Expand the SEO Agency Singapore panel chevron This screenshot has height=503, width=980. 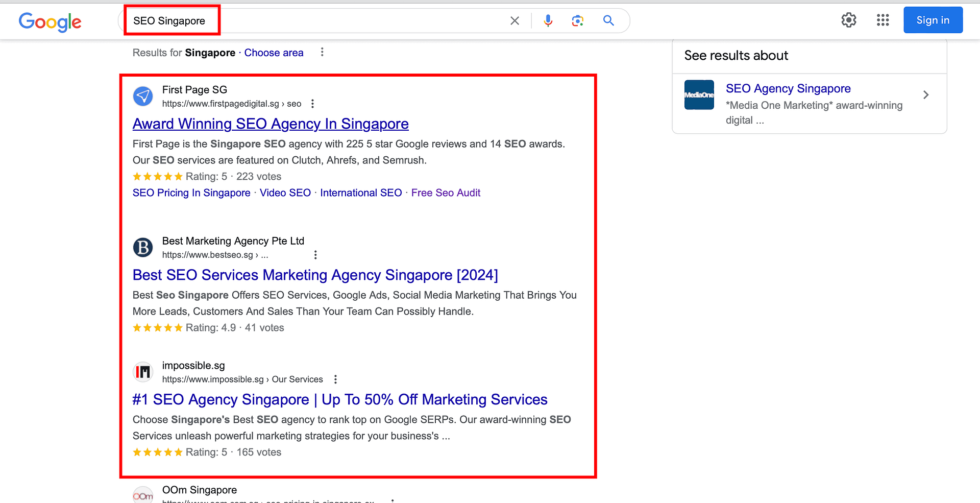pos(925,95)
